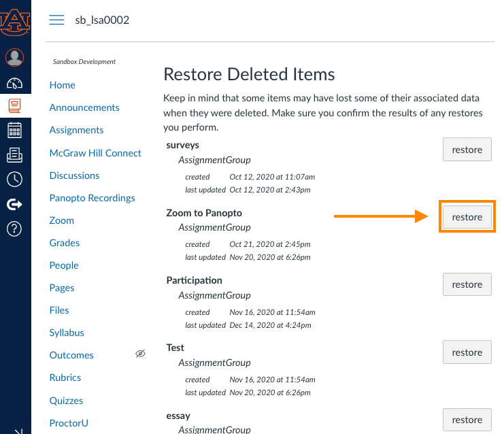Screen dimensions: 504x434
Task: Open the Help question mark icon
Action: point(15,229)
